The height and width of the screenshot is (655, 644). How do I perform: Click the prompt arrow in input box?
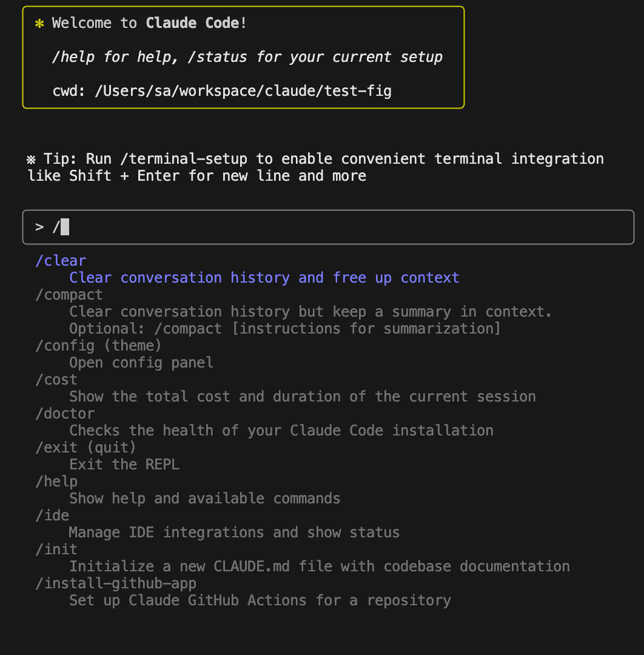pyautogui.click(x=39, y=227)
